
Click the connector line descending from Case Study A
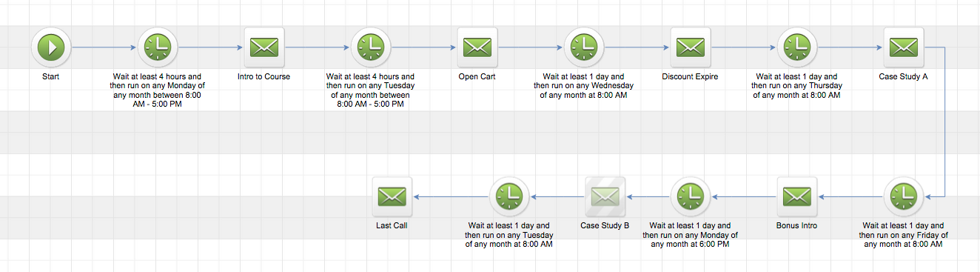[946, 122]
